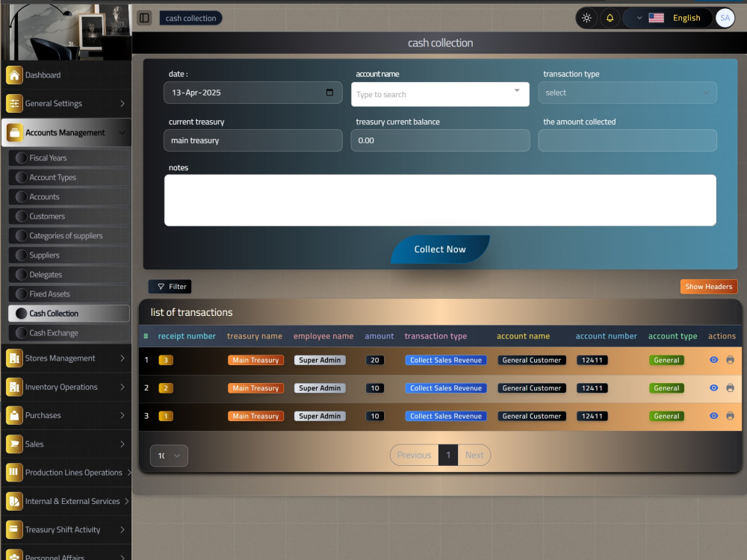Image resolution: width=747 pixels, height=560 pixels.
Task: Select Fiscal Years radio item
Action: point(69,158)
